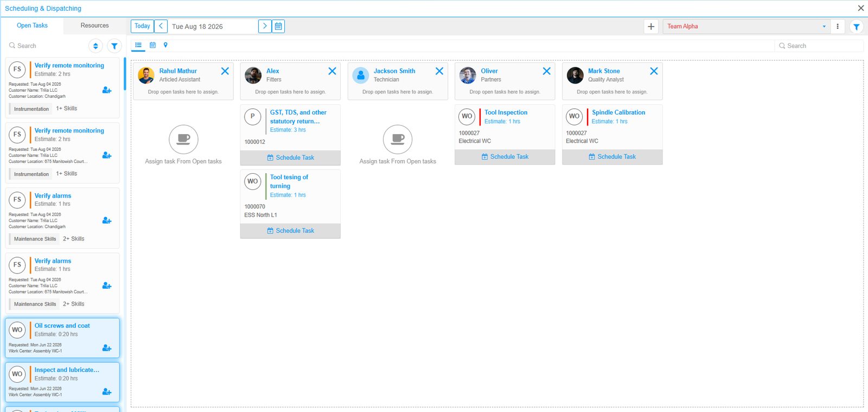Schedule the Tool tesing of turning task
Image resolution: width=868 pixels, height=412 pixels.
click(x=290, y=231)
